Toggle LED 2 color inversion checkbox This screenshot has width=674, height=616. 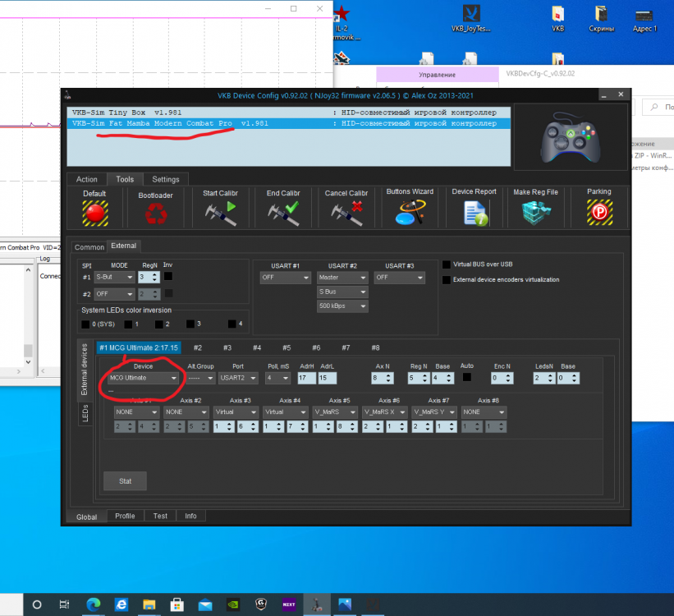click(159, 324)
